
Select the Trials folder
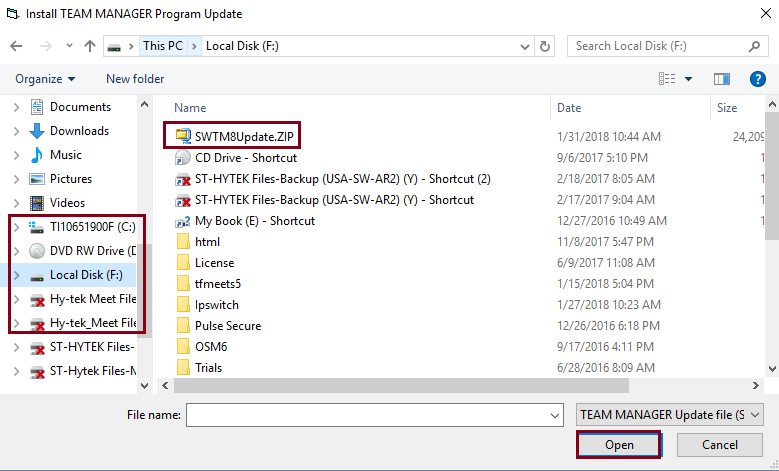[208, 368]
